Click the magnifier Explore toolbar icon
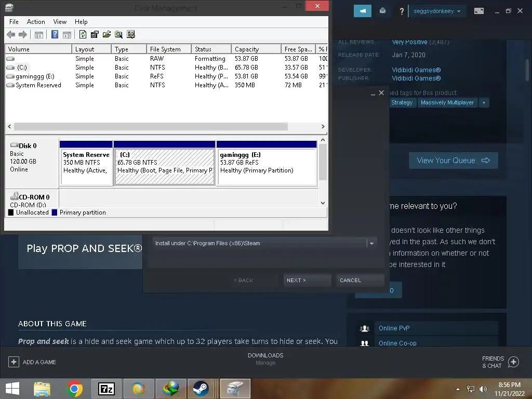The width and height of the screenshot is (532, 399). coord(118,34)
